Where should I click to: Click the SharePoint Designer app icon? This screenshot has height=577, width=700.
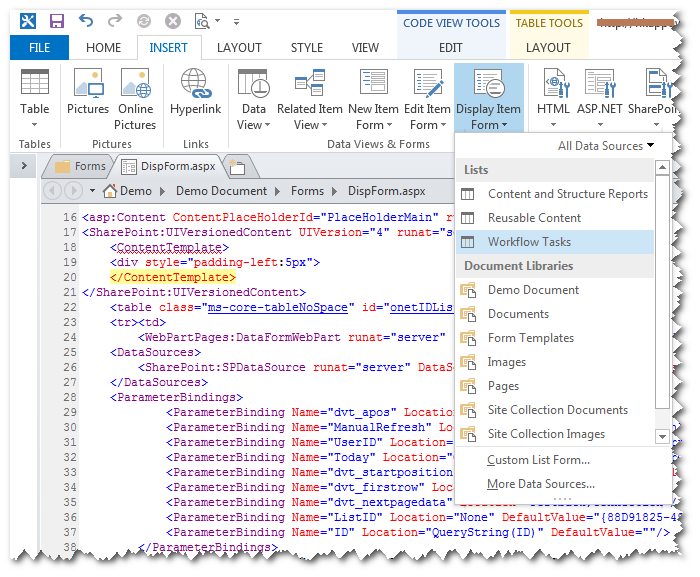(x=28, y=21)
